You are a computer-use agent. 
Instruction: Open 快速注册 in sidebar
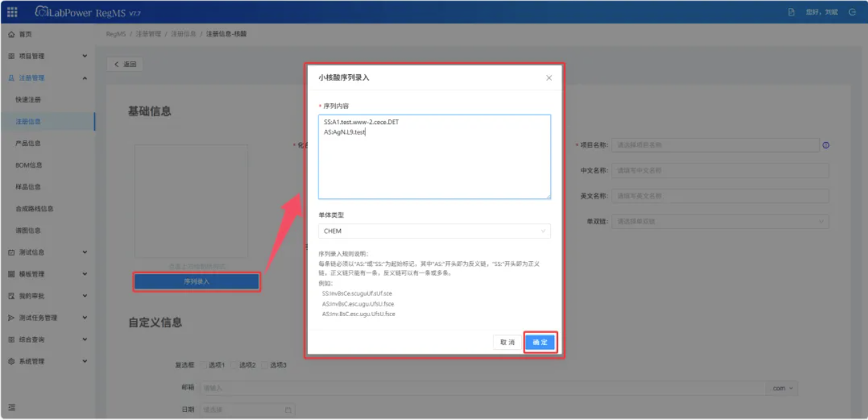28,100
